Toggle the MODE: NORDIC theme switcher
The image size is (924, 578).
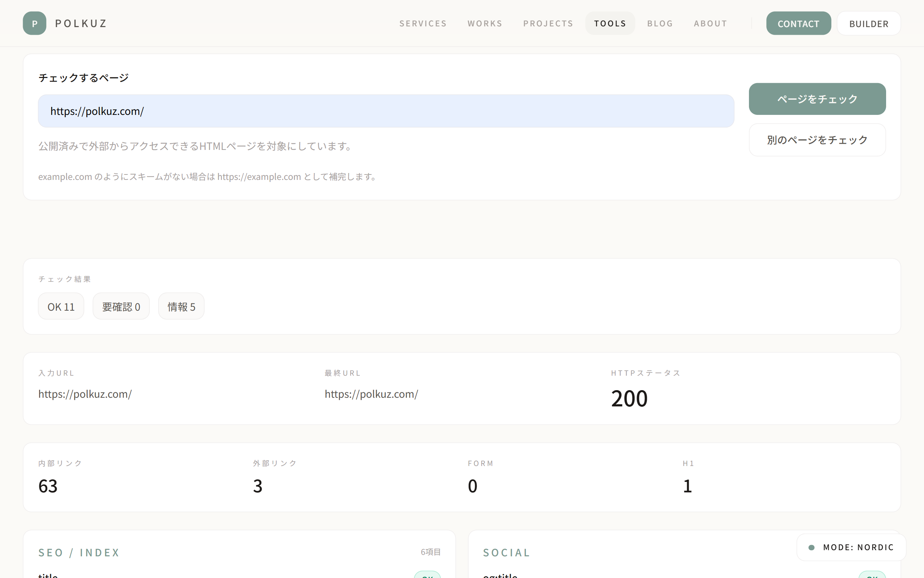[x=851, y=547]
